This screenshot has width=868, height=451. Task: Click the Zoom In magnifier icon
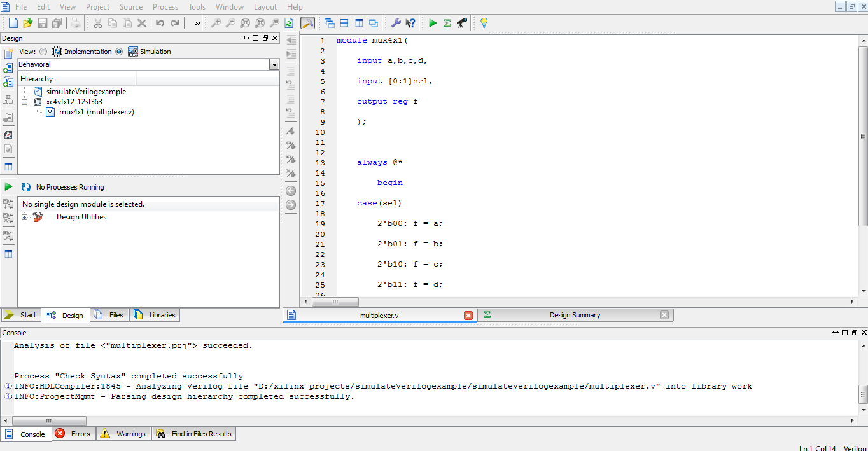(216, 23)
